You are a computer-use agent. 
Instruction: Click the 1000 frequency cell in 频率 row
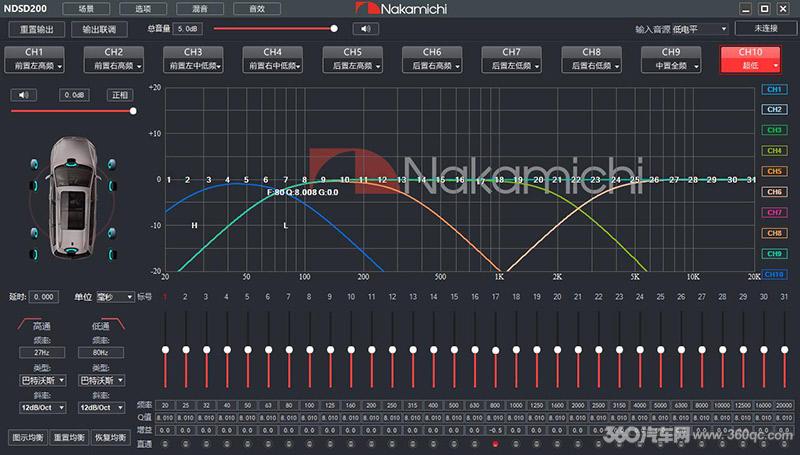click(516, 405)
